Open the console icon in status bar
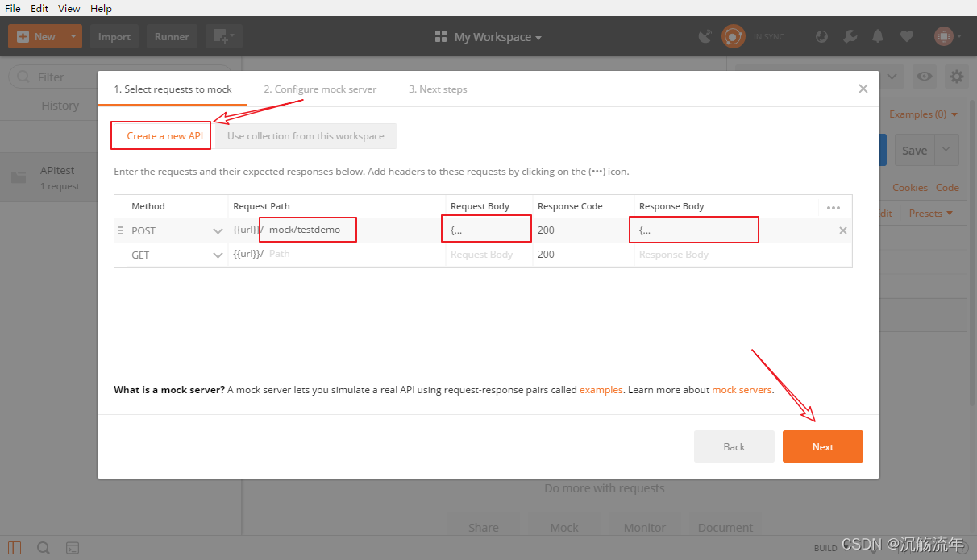The width and height of the screenshot is (977, 560). pos(73,548)
